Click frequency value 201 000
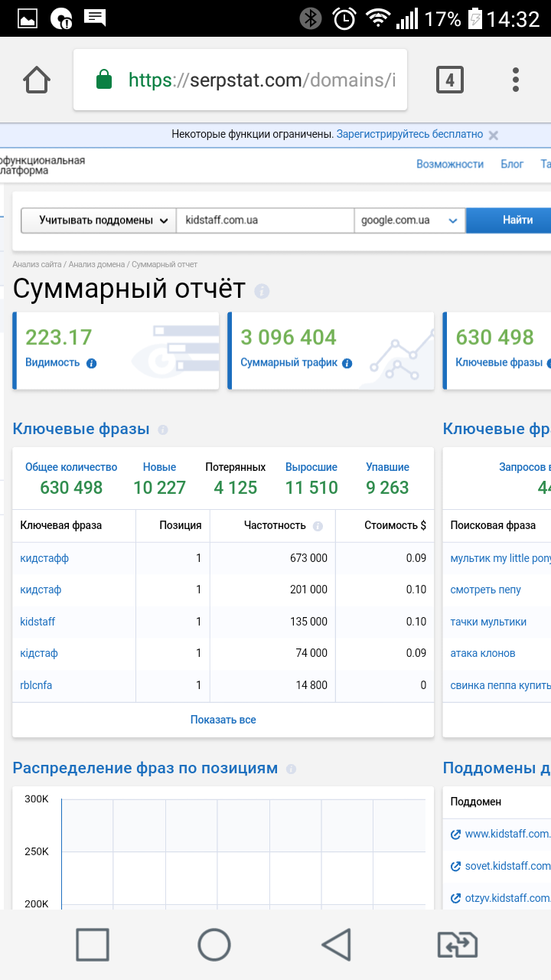The width and height of the screenshot is (551, 980). point(308,590)
